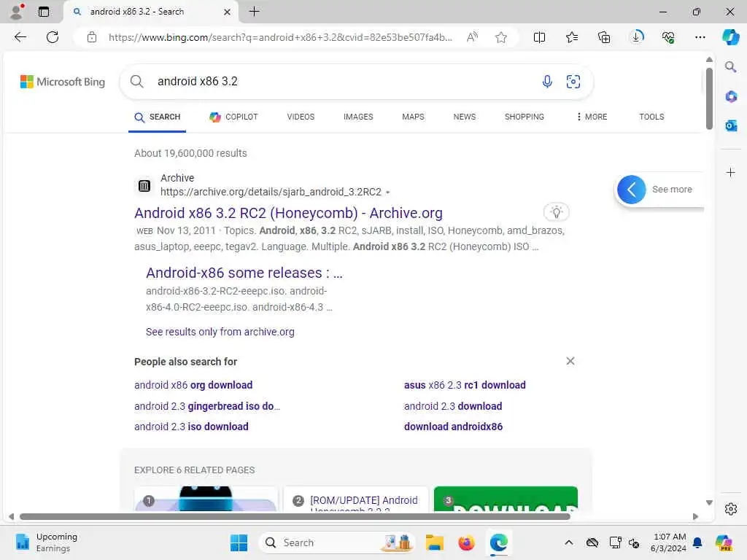Click the taskbar Search box
This screenshot has width=747, height=560.
pos(336,542)
